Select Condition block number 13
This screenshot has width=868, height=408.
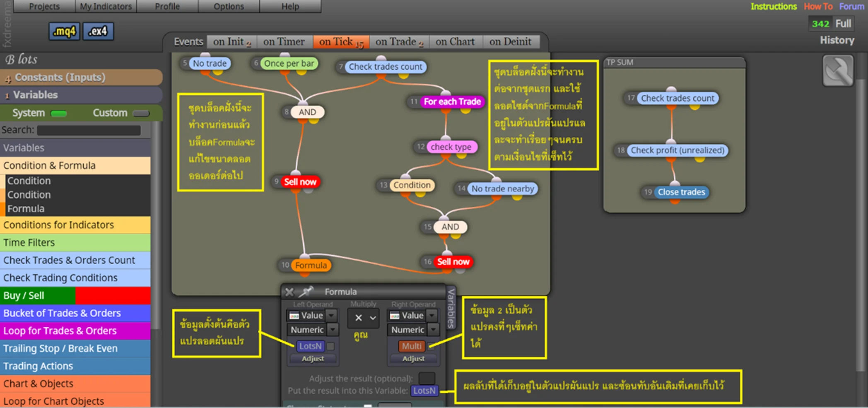point(412,185)
